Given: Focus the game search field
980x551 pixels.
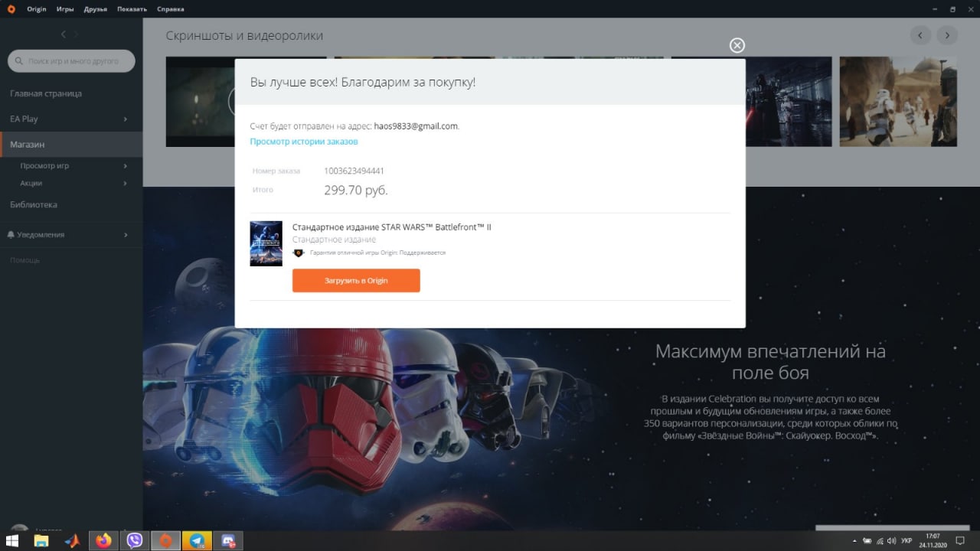Looking at the screenshot, I should [71, 60].
